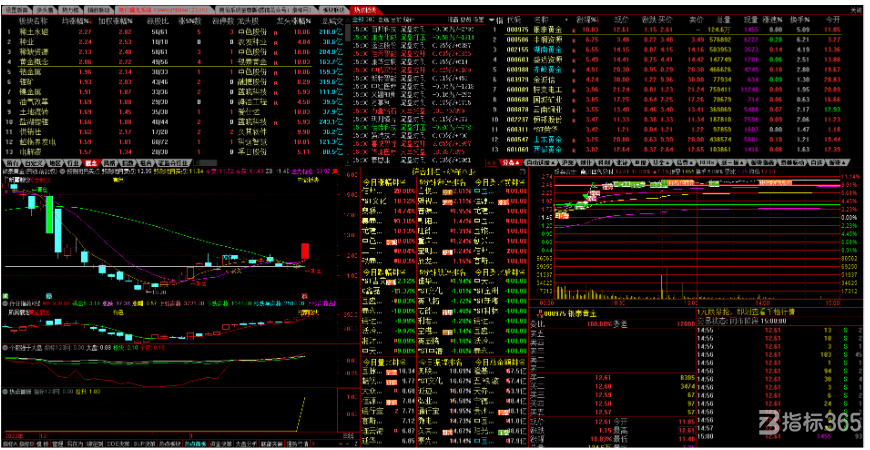The height and width of the screenshot is (450, 870).
Task: Switch to the 势力榜 top tab
Action: pos(69,10)
